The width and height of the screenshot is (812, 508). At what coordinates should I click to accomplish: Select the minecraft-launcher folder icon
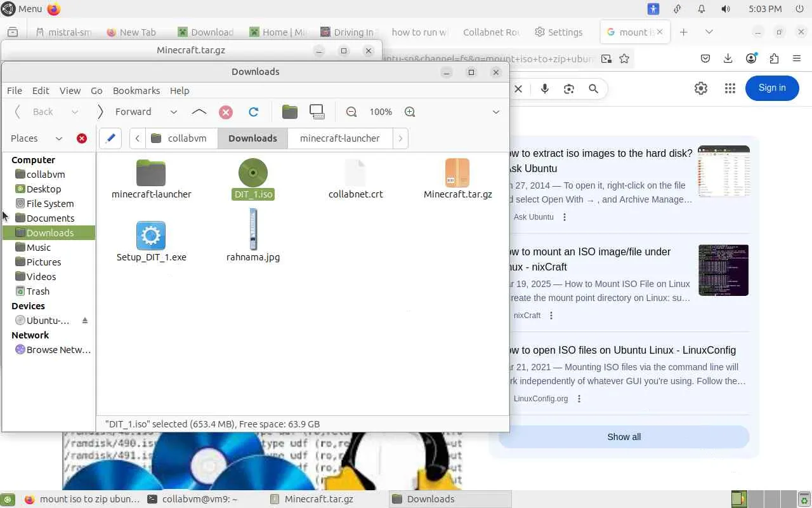coord(151,179)
